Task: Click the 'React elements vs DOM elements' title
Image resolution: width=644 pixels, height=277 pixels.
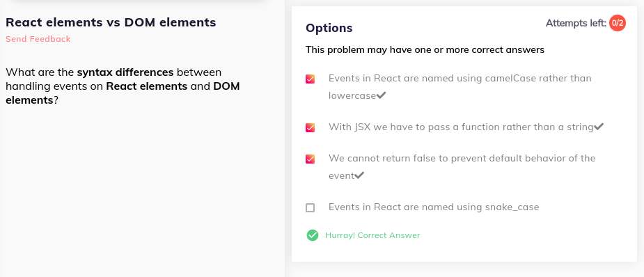Action: [x=111, y=22]
